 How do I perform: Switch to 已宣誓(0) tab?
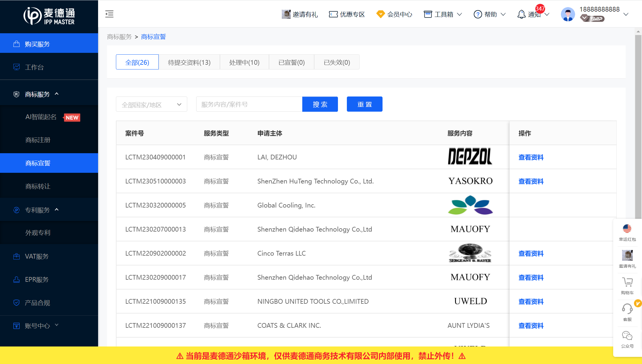tap(292, 62)
